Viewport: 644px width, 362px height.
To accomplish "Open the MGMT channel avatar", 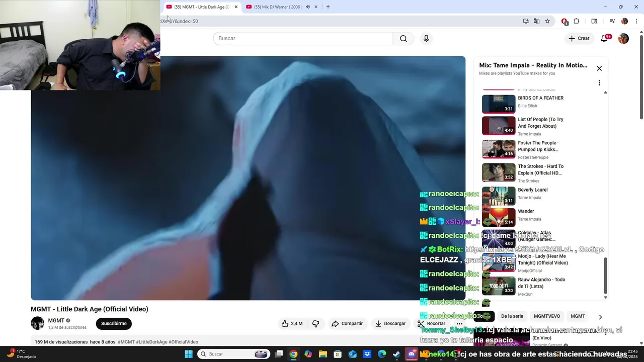I will tap(37, 323).
